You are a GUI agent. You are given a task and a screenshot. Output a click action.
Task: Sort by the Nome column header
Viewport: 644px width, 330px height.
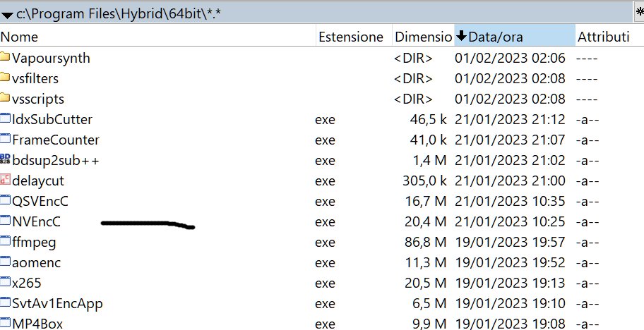(157, 37)
